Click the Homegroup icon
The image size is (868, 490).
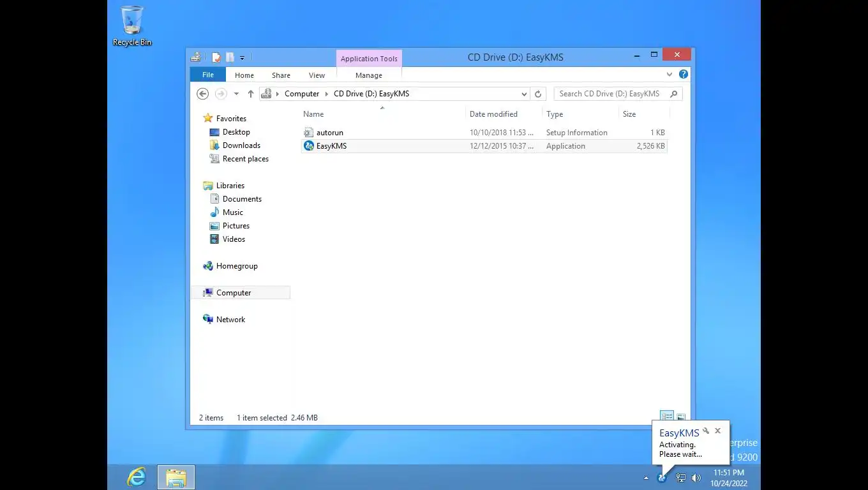tap(208, 266)
